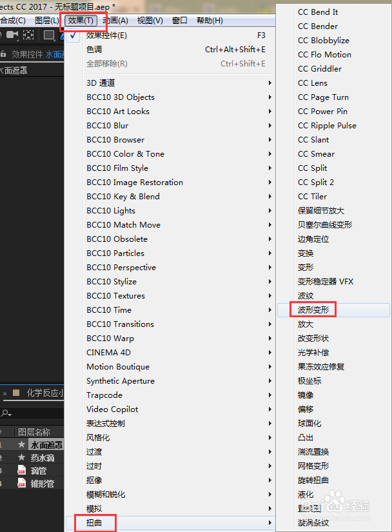Select the Unified Camera tool icon
This screenshot has height=532, width=392.
point(12,35)
